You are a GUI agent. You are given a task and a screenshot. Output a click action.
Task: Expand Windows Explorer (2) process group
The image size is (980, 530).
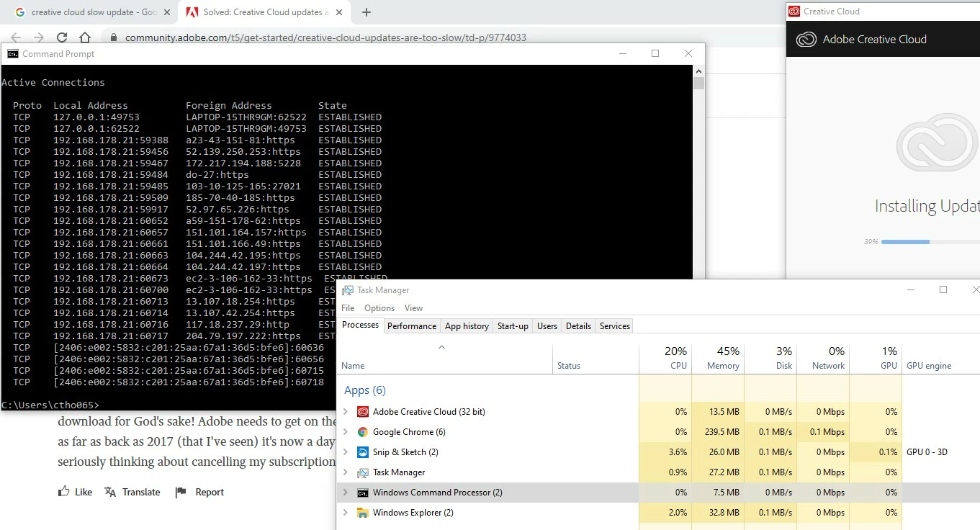pyautogui.click(x=346, y=513)
